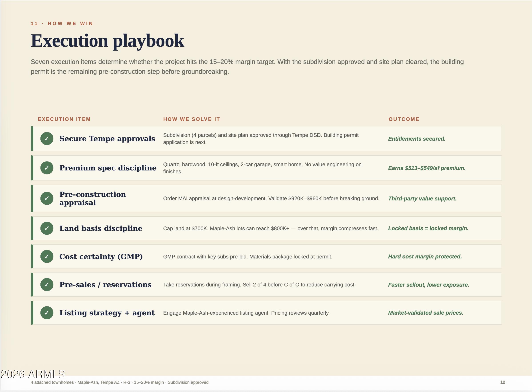Click the footer text about attached townhomes
Screen dimensions: 532x392
pyautogui.click(x=120, y=382)
